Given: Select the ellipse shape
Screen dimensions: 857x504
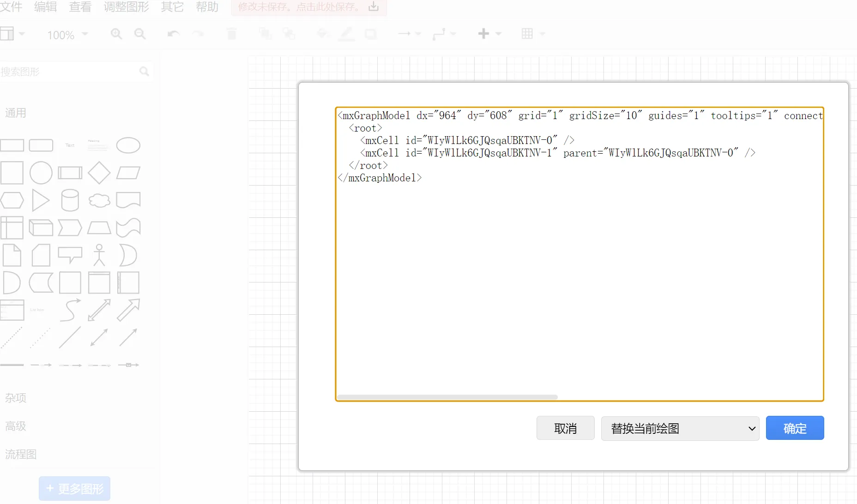Looking at the screenshot, I should (x=128, y=145).
